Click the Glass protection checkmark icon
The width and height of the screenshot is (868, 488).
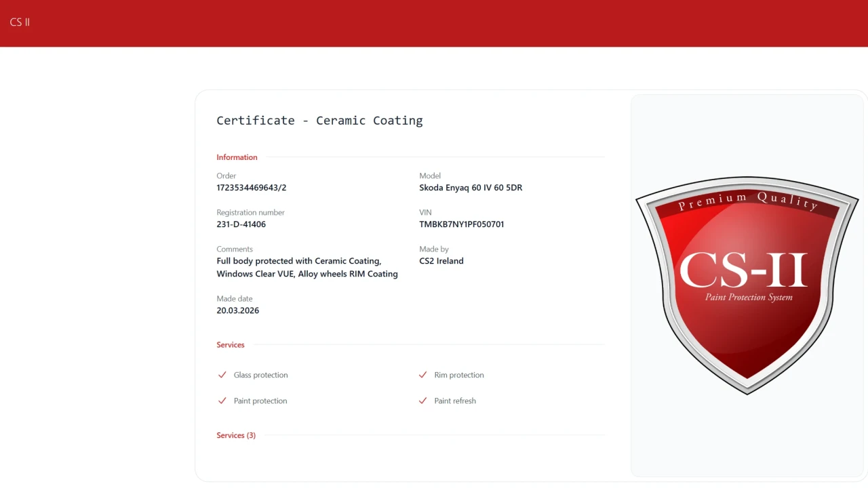coord(222,375)
